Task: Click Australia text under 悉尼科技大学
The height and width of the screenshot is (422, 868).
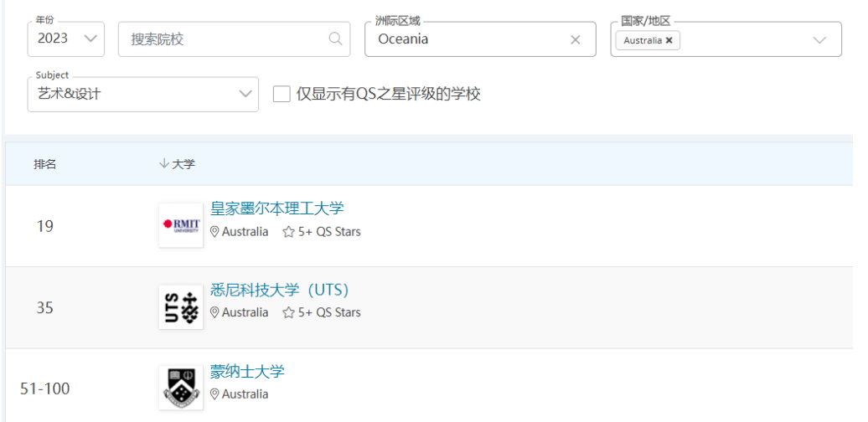Action: (245, 312)
